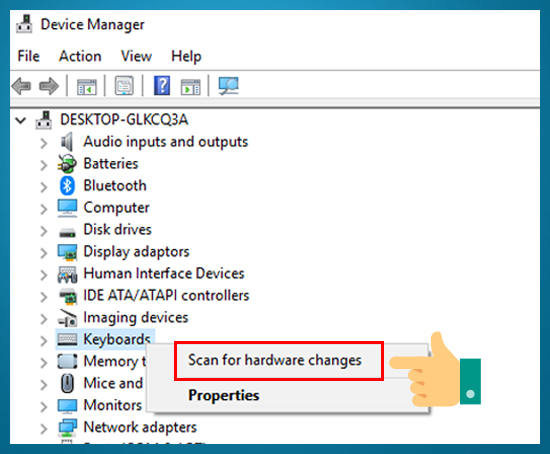This screenshot has width=550, height=454.
Task: Select the Computer label
Action: (116, 208)
